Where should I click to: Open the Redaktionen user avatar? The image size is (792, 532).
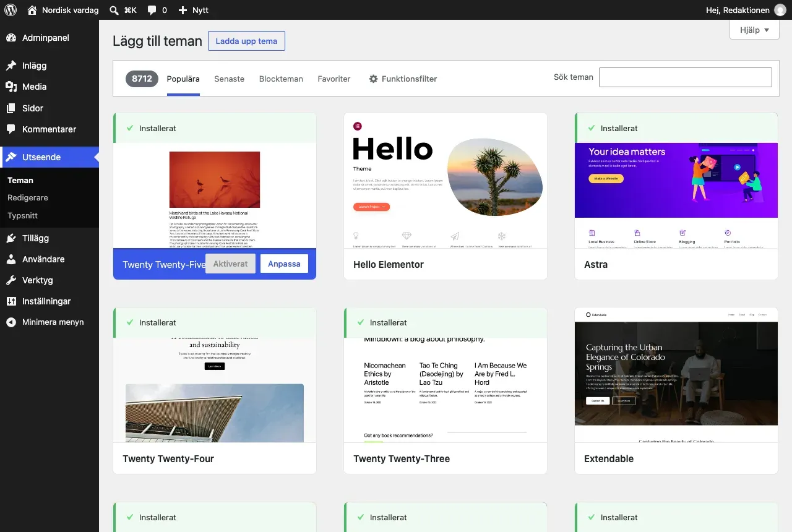pyautogui.click(x=780, y=10)
